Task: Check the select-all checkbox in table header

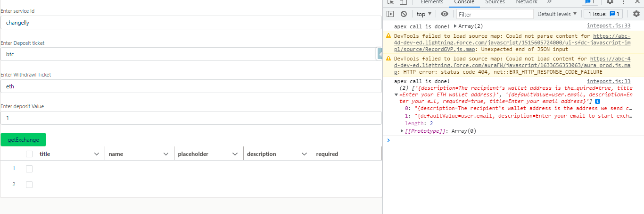Action: pos(29,154)
